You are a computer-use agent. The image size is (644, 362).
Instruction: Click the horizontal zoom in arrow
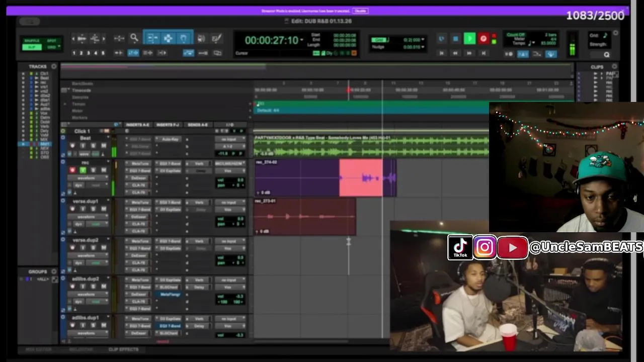click(103, 39)
